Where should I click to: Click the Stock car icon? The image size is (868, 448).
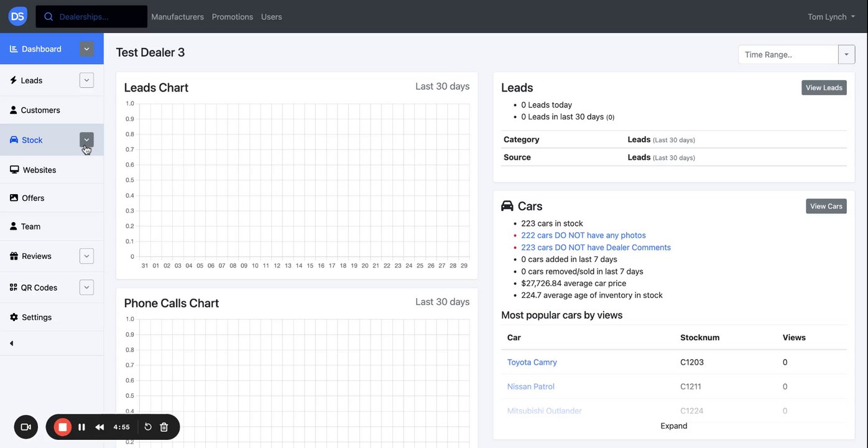[x=14, y=140]
